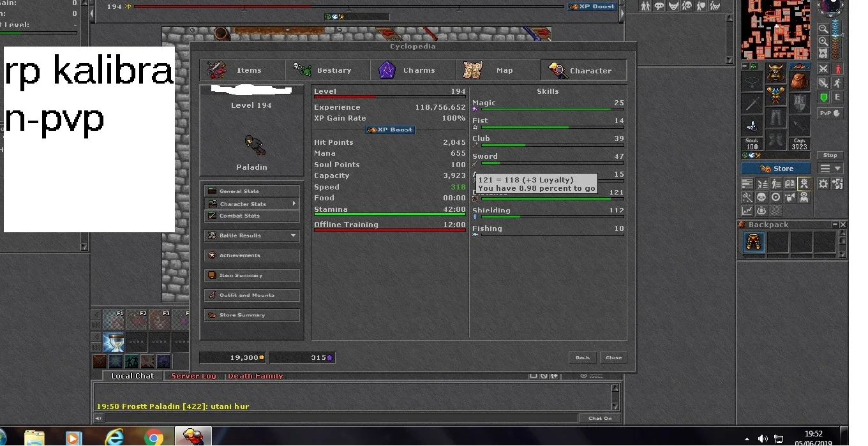Screen dimensions: 868x446
Task: Center the minimap on character
Action: click(823, 53)
